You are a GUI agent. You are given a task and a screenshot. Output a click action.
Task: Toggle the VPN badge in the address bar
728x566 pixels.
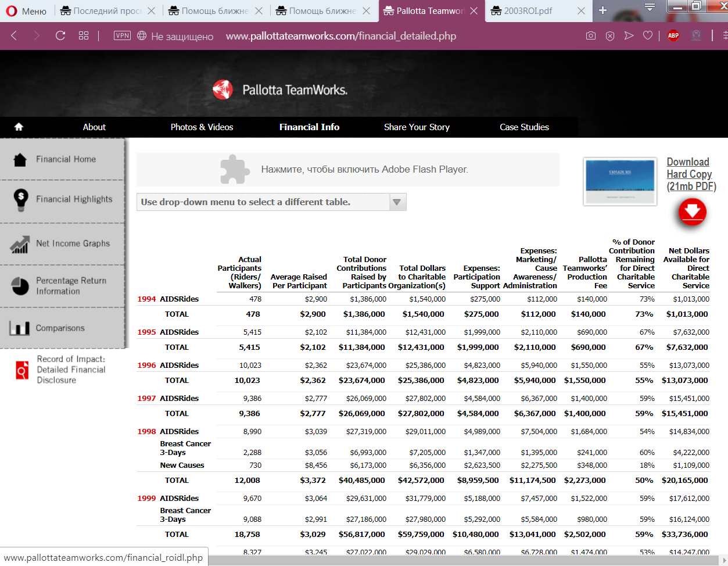[122, 36]
